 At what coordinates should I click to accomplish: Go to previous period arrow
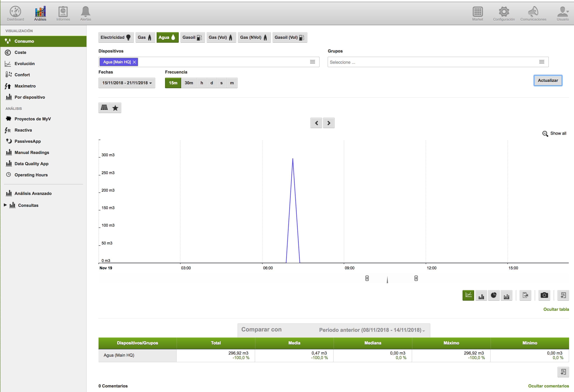tap(316, 123)
